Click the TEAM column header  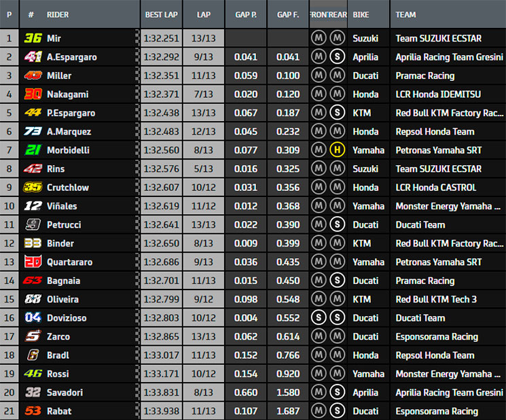pyautogui.click(x=448, y=15)
